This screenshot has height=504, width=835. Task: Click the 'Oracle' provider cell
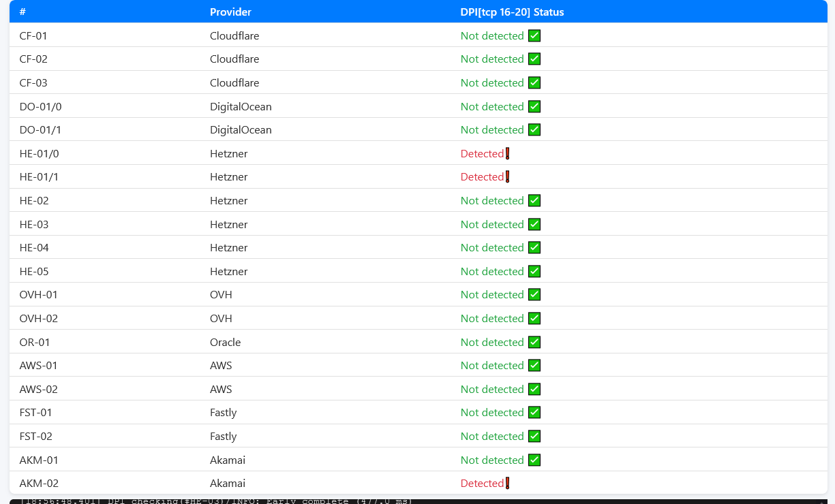[x=226, y=342]
